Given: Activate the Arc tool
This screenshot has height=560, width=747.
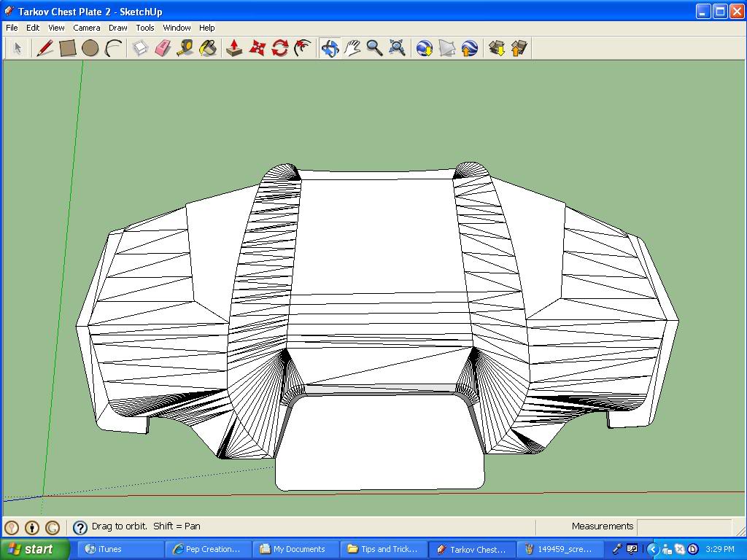Looking at the screenshot, I should click(x=113, y=48).
